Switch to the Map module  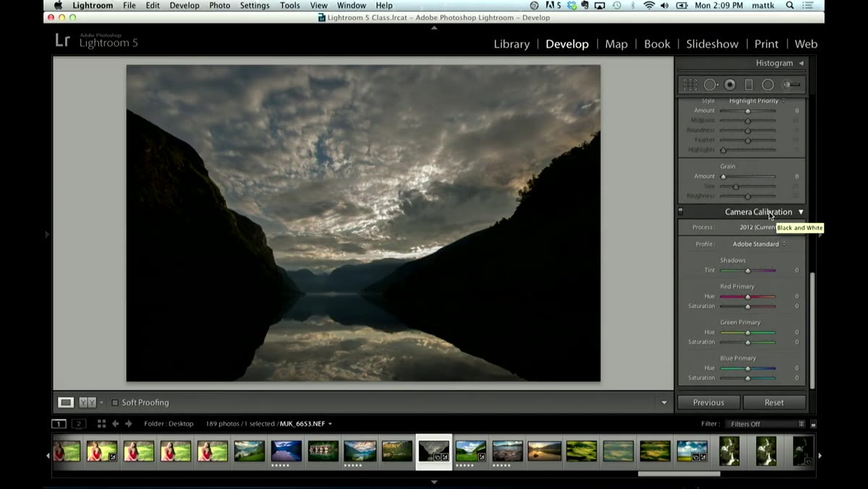pyautogui.click(x=616, y=44)
